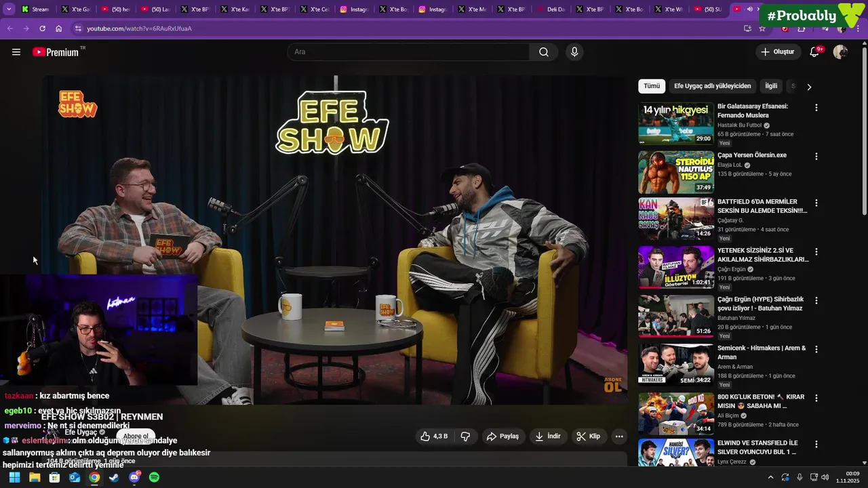Click the volume icon in system tray
The height and width of the screenshot is (488, 868).
pos(825,477)
